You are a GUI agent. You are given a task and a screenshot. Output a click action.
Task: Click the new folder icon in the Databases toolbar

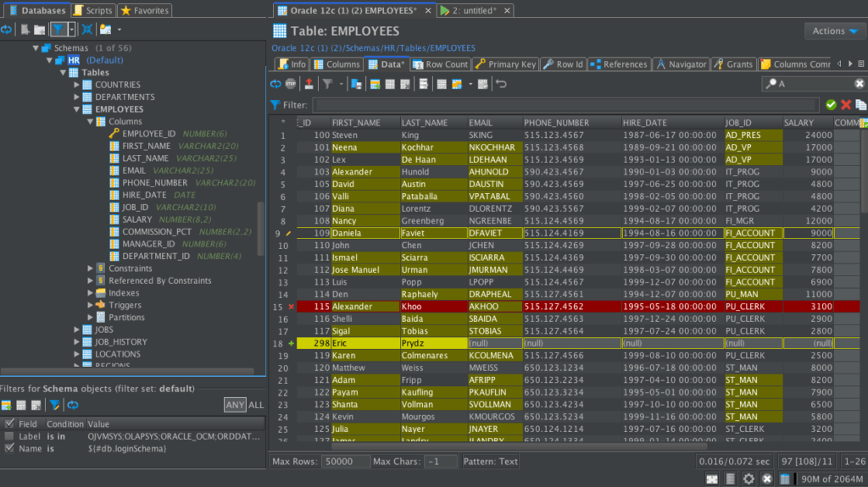[39, 30]
